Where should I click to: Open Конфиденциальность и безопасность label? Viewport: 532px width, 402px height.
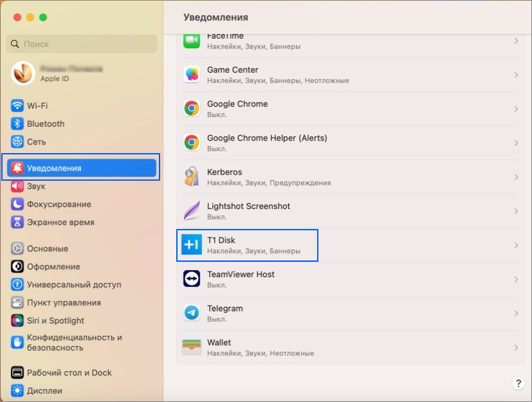tap(75, 342)
